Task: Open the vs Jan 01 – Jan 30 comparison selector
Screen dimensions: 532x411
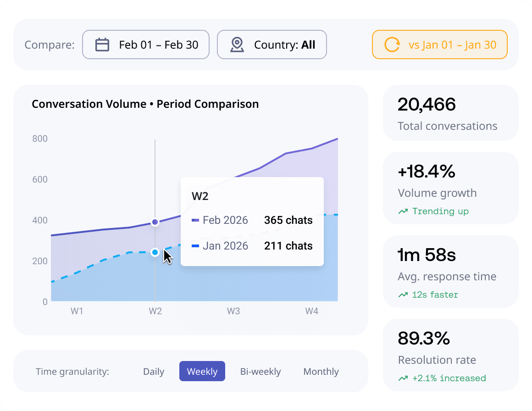Action: [x=440, y=44]
